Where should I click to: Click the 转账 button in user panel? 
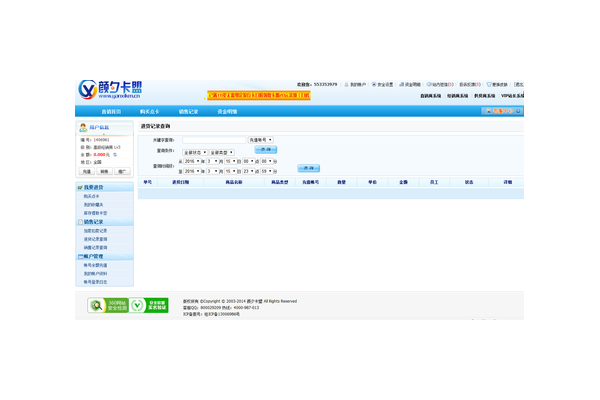click(104, 171)
